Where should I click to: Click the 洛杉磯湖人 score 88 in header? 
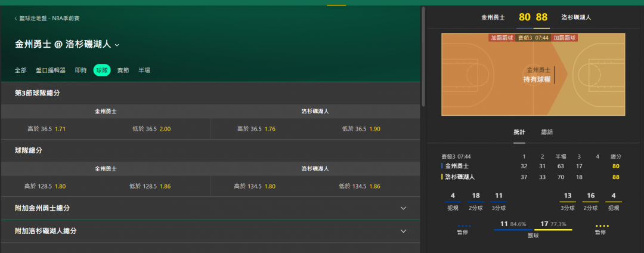pos(541,17)
